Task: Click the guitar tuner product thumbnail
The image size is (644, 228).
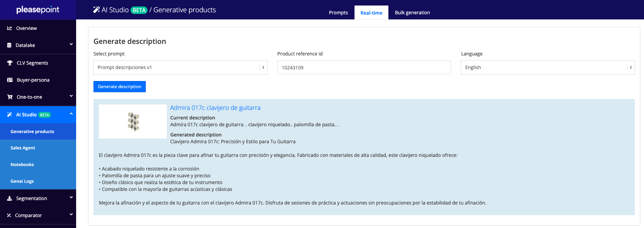Action: click(133, 121)
